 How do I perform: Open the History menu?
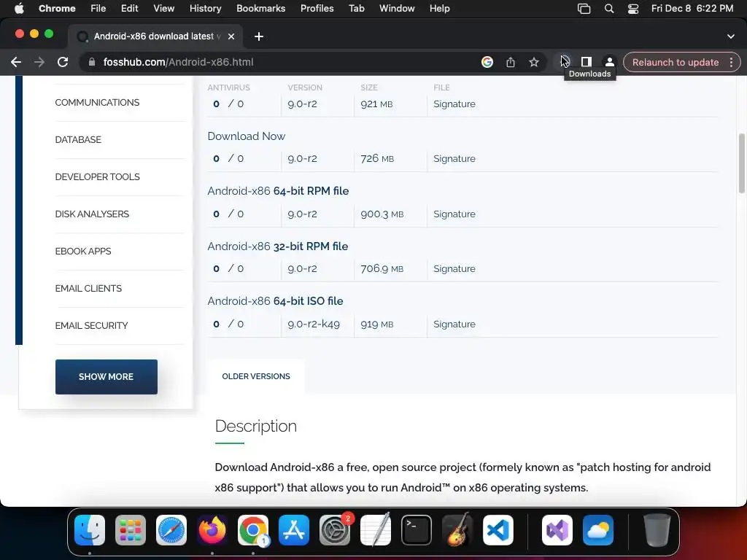coord(205,8)
